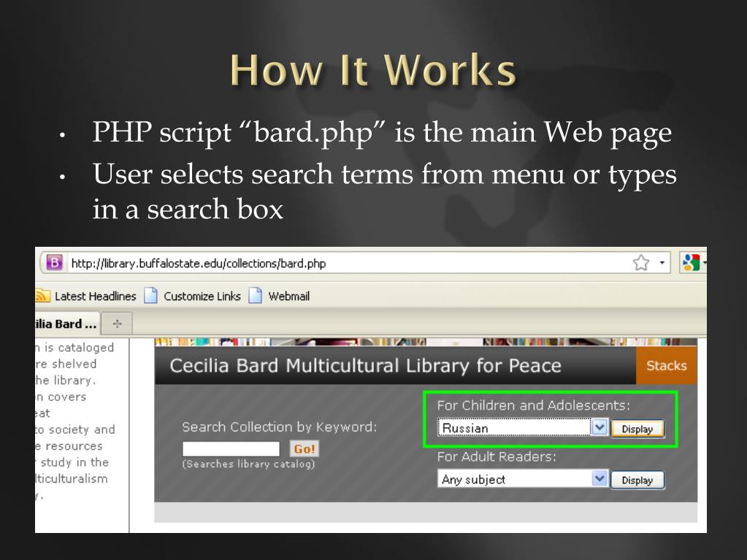Click the Google search engine icon
747x560 pixels.
[x=691, y=262]
